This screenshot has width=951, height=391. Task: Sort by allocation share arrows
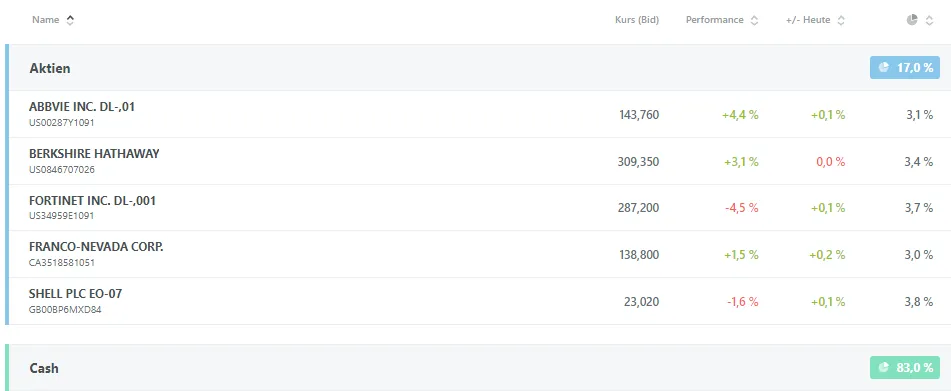coord(929,20)
